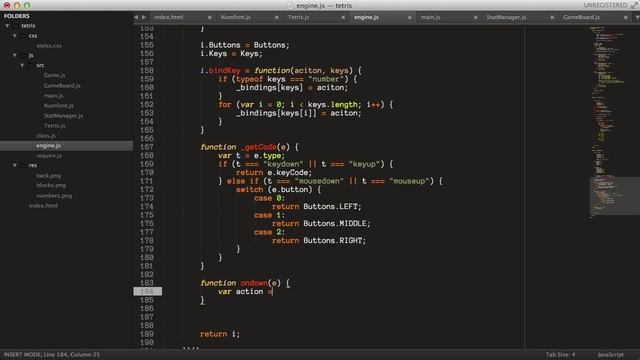Close the main.js tab

(x=476, y=18)
